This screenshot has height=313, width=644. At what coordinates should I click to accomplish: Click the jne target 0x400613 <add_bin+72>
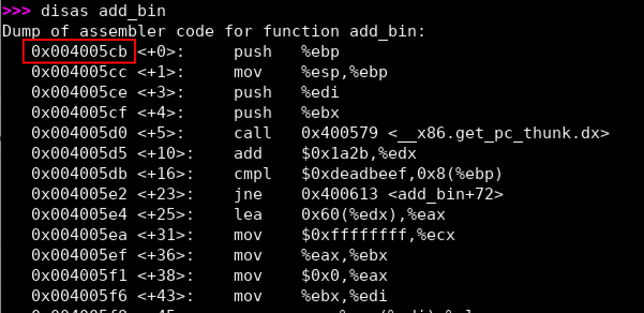click(402, 194)
